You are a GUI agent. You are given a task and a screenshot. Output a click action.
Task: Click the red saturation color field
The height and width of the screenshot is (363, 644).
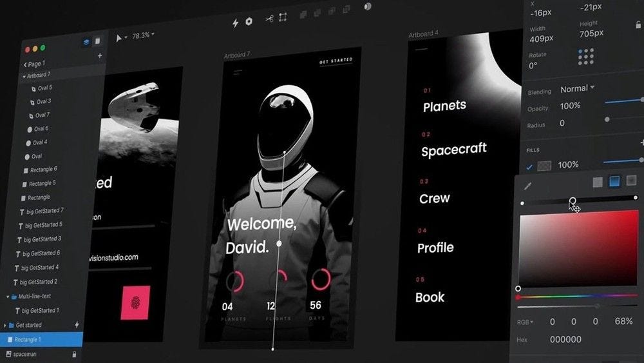[x=578, y=249]
